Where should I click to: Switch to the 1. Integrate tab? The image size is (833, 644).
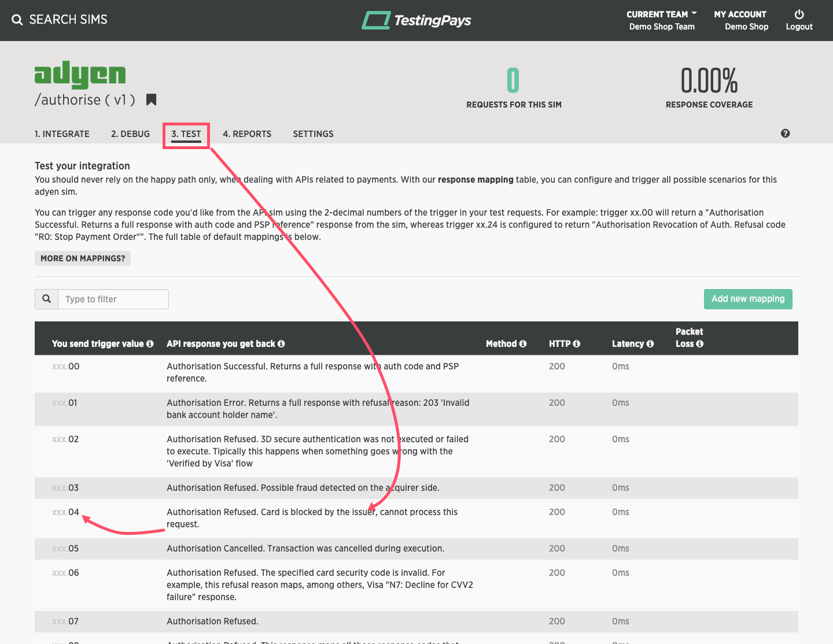click(x=62, y=134)
